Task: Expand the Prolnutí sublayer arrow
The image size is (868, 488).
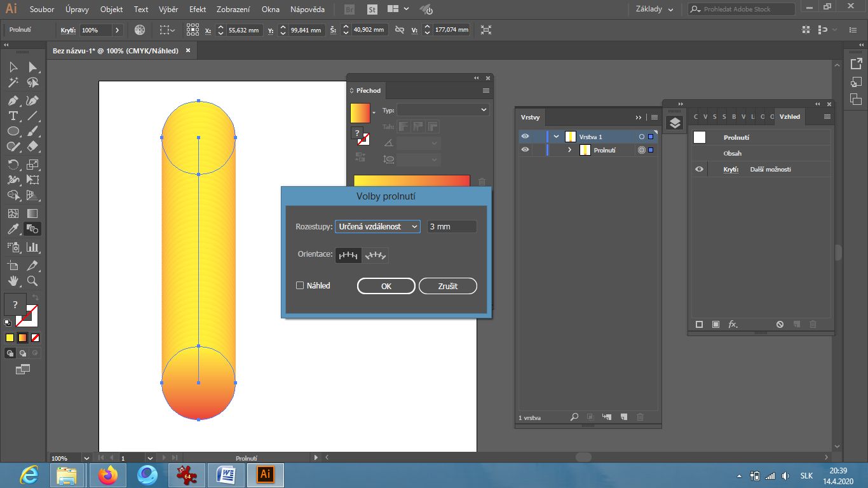Action: (569, 151)
